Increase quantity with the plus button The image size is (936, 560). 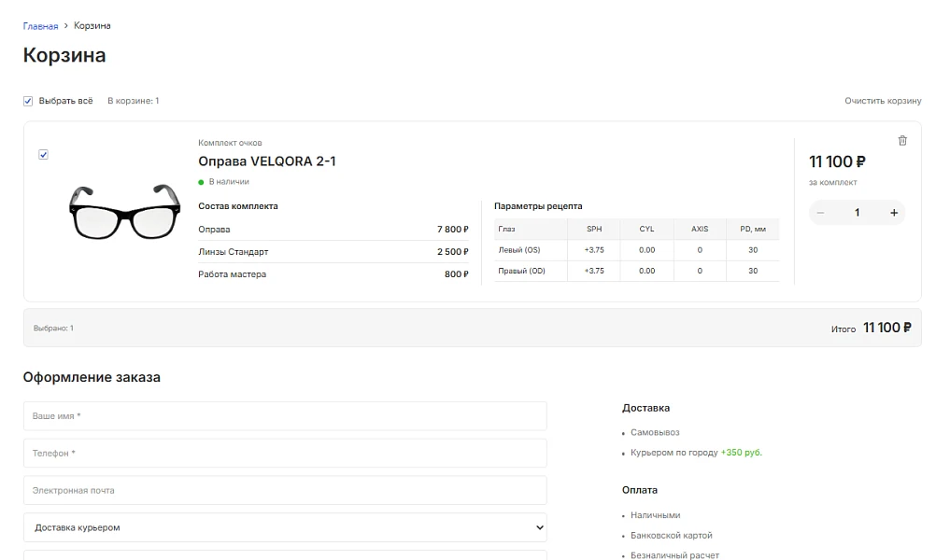(x=894, y=213)
